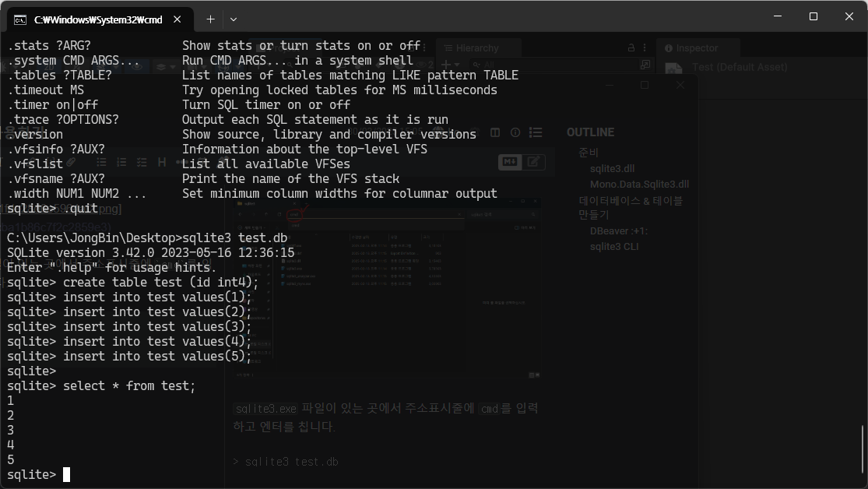Image resolution: width=868 pixels, height=489 pixels.
Task: Open a new terminal tab
Action: coord(210,19)
